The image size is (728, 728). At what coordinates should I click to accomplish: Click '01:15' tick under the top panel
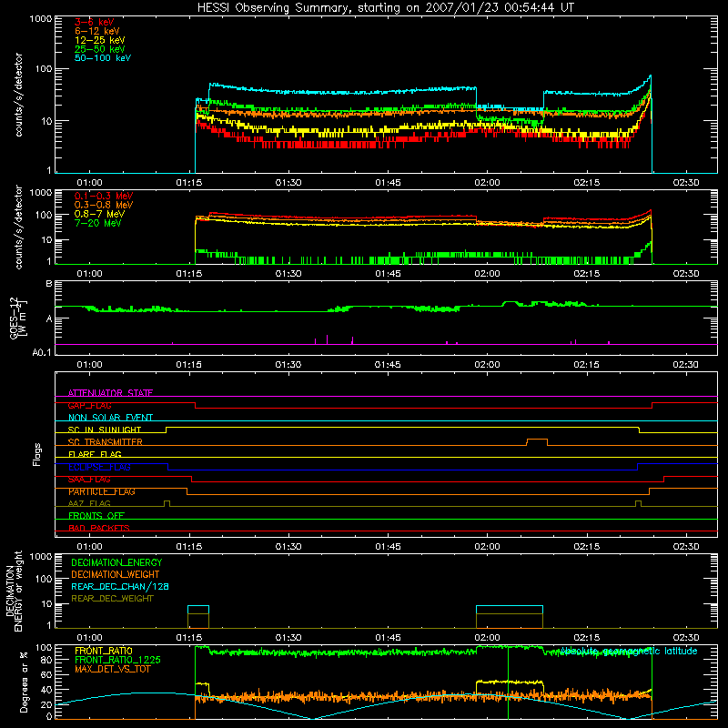coord(188,183)
